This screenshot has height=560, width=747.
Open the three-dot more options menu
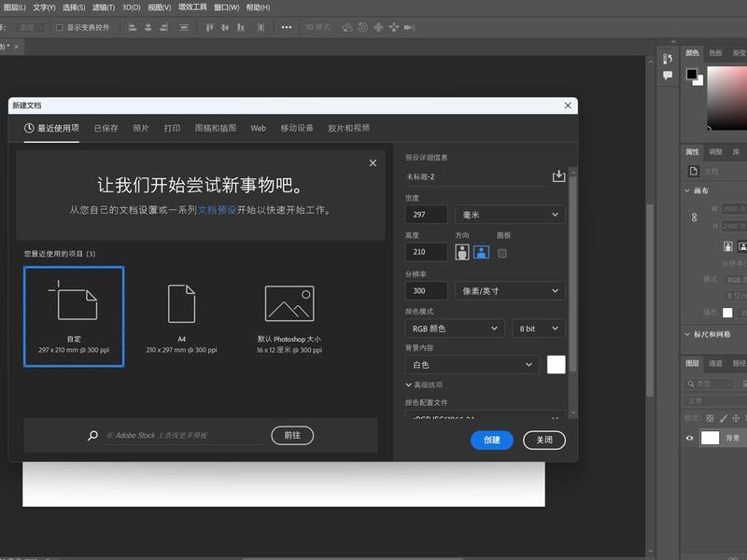(287, 27)
